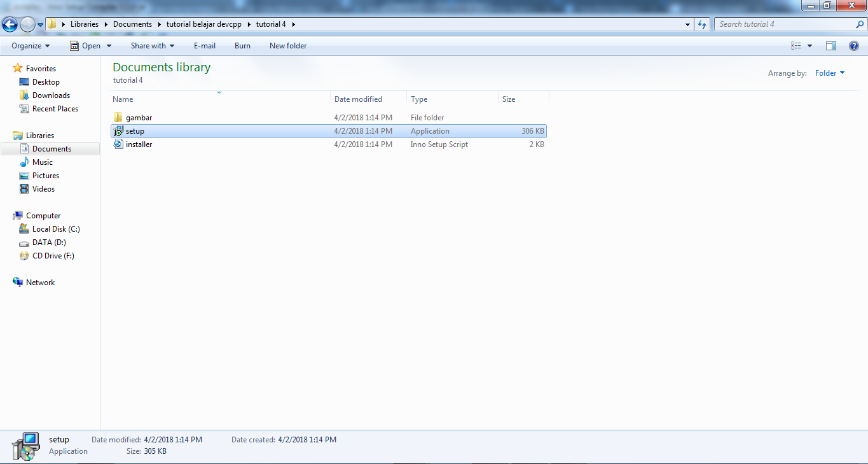Open the gambar folder
868x464 pixels.
coord(139,117)
